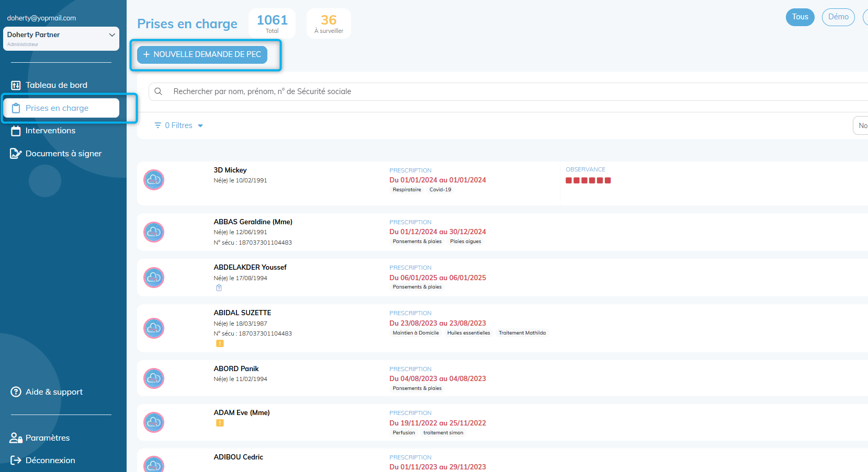The height and width of the screenshot is (472, 868).
Task: Open patient name ABORD Panik
Action: point(236,369)
